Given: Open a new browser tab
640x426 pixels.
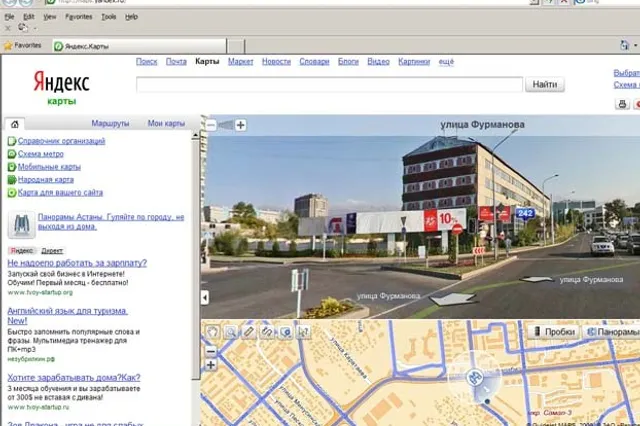Looking at the screenshot, I should (x=236, y=46).
